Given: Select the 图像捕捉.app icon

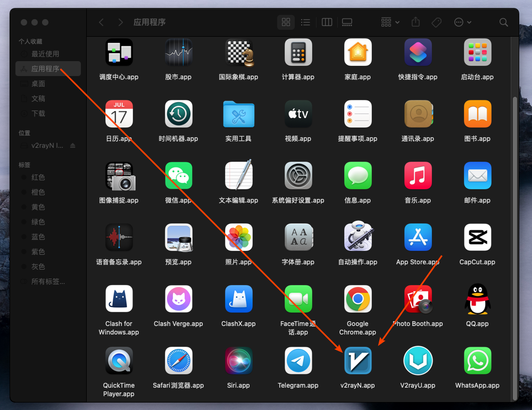Looking at the screenshot, I should (x=120, y=176).
